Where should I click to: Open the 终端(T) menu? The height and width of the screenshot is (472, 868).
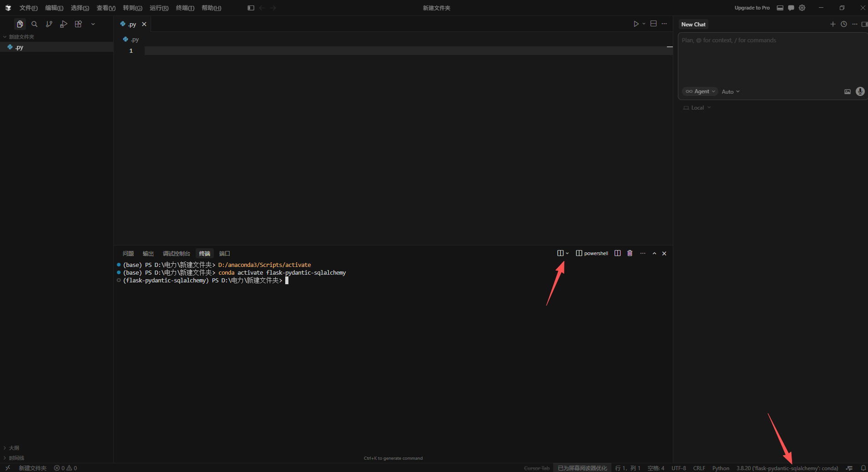[185, 8]
